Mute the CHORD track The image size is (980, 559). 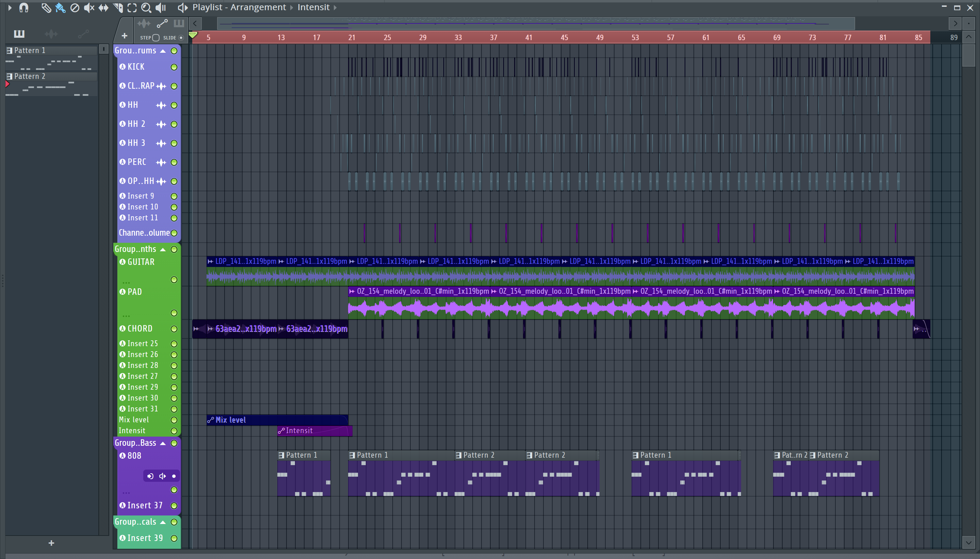pyautogui.click(x=174, y=329)
